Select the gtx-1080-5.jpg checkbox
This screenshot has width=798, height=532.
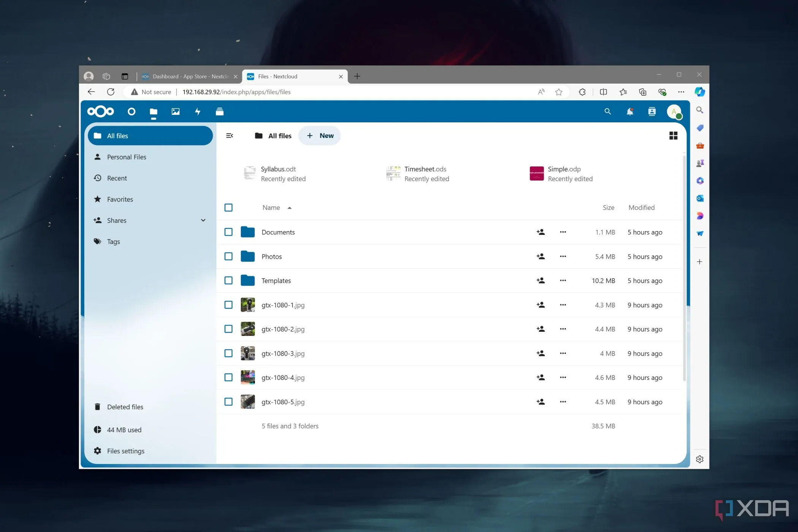pyautogui.click(x=228, y=402)
